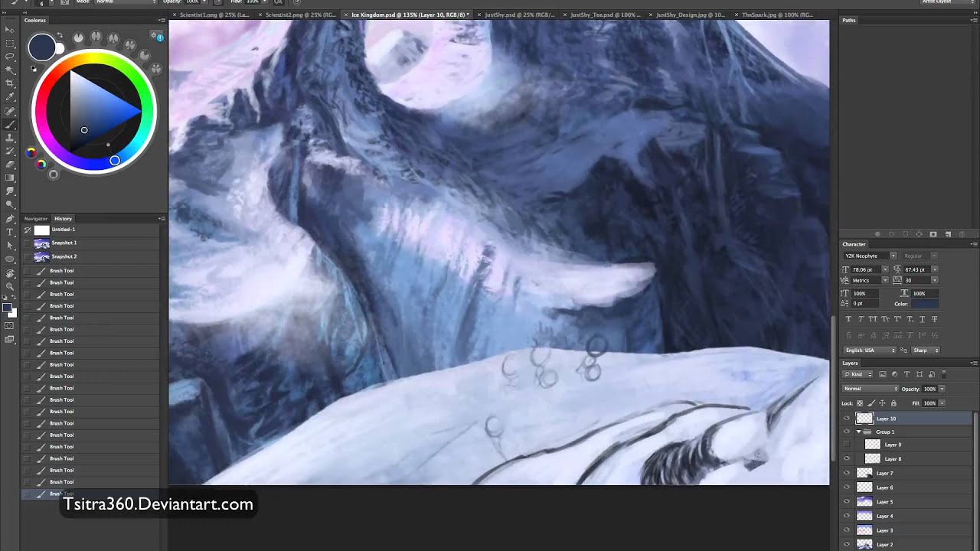Lock all with the padlock icon
980x551 pixels.
pyautogui.click(x=893, y=403)
